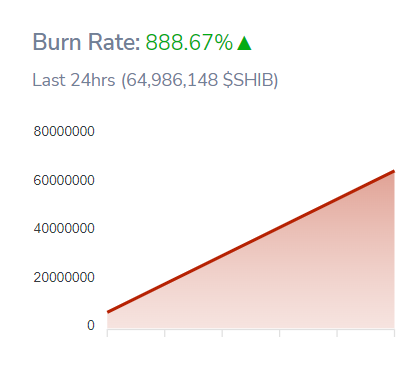Click the 888.67% burn rate value
The image size is (416, 381).
click(189, 42)
